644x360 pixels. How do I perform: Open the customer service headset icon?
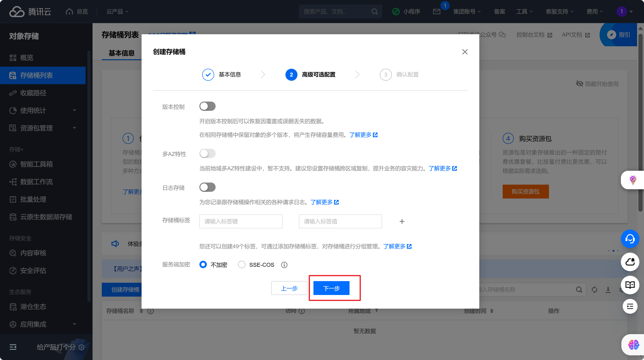[x=630, y=239]
